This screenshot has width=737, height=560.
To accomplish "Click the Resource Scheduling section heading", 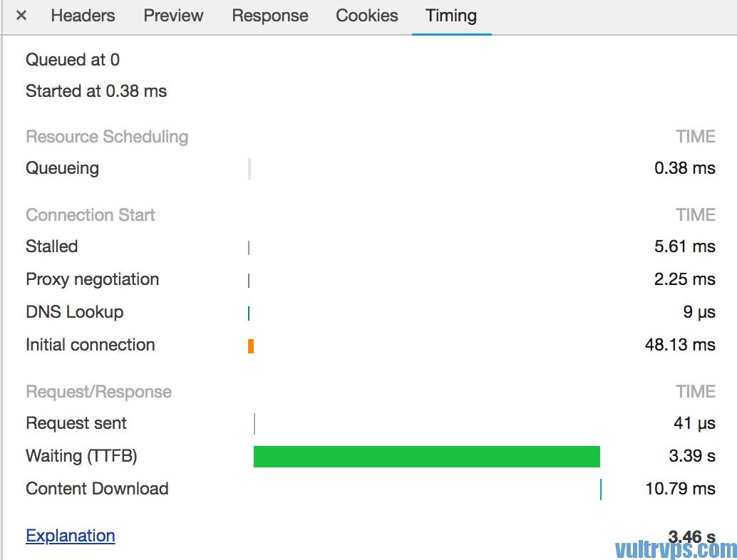I will (x=107, y=137).
